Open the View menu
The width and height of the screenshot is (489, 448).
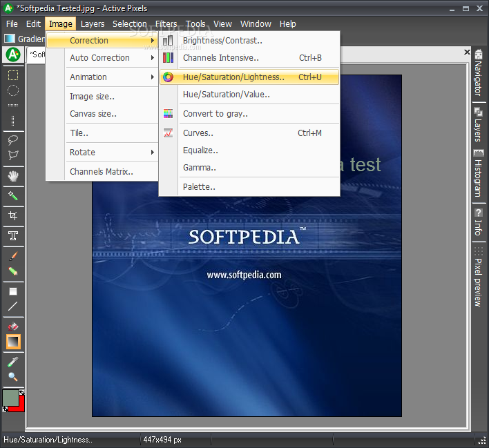(x=222, y=24)
